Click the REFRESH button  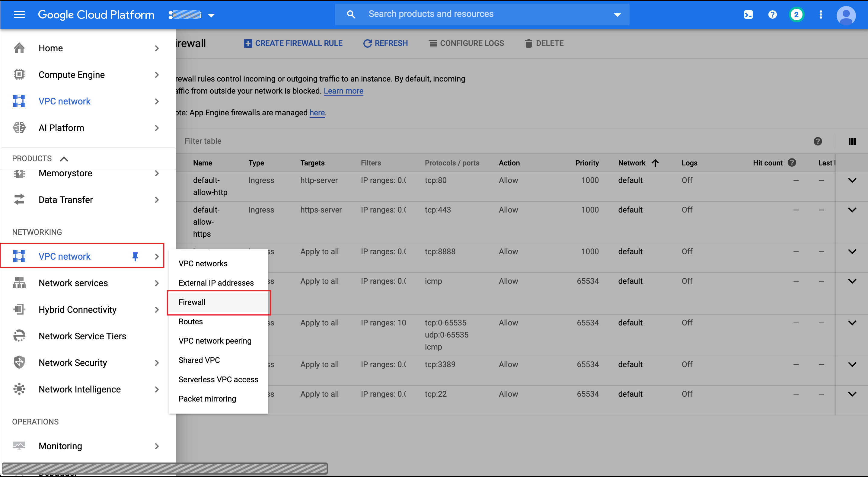coord(386,43)
